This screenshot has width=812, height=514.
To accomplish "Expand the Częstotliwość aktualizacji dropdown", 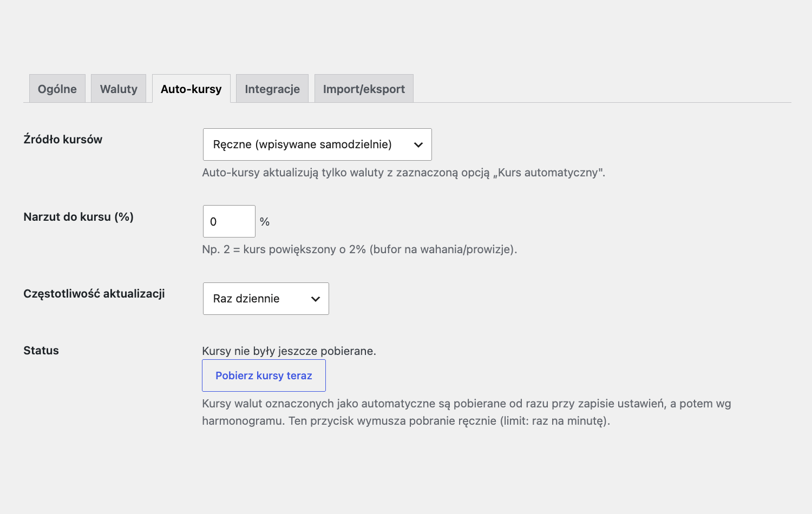I will pos(266,299).
